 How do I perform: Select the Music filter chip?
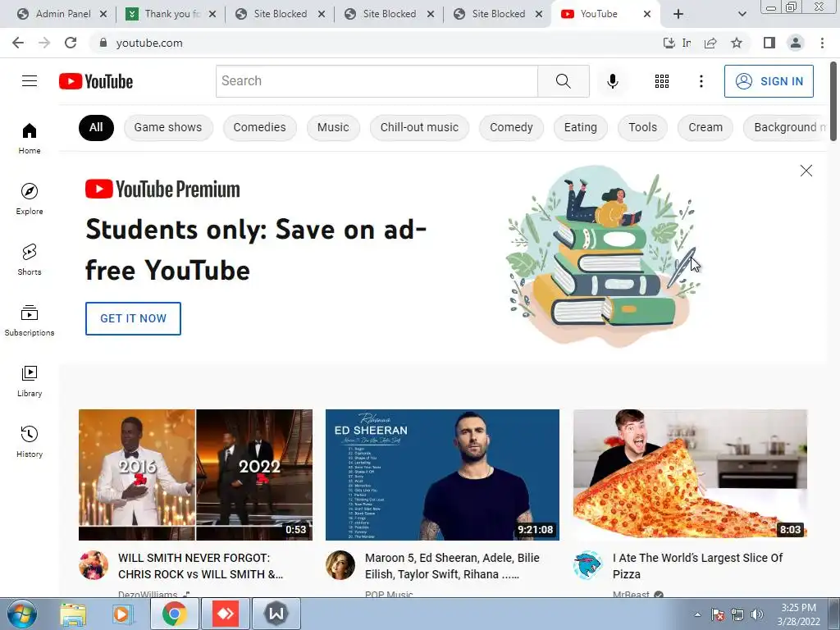coord(333,127)
